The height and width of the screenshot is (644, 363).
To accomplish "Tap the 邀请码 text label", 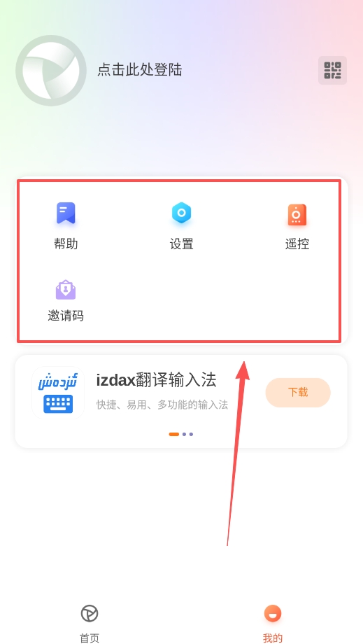I will coord(66,316).
